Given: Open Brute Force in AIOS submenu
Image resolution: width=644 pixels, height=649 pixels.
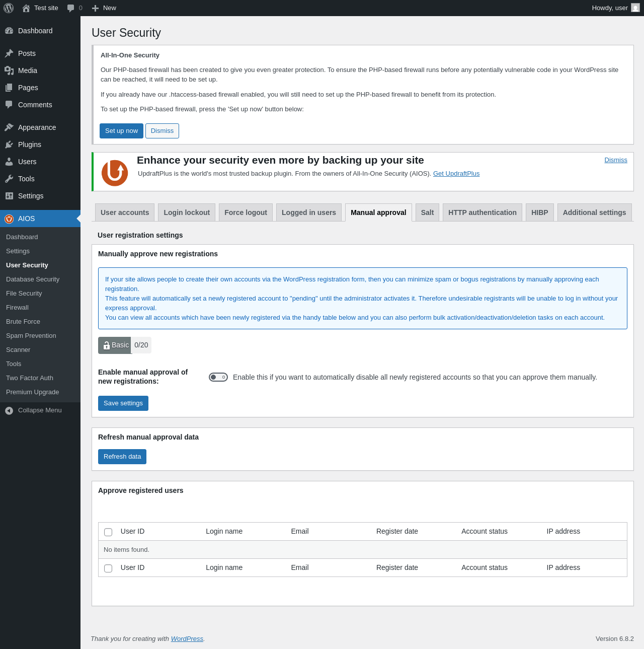Looking at the screenshot, I should [23, 322].
